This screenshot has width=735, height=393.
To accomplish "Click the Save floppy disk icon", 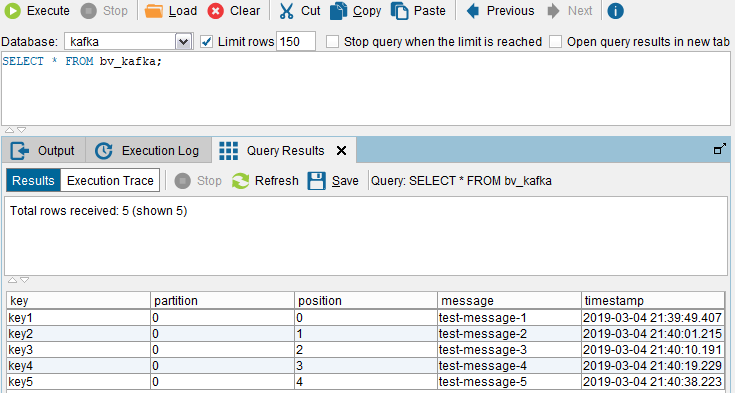I will [316, 181].
